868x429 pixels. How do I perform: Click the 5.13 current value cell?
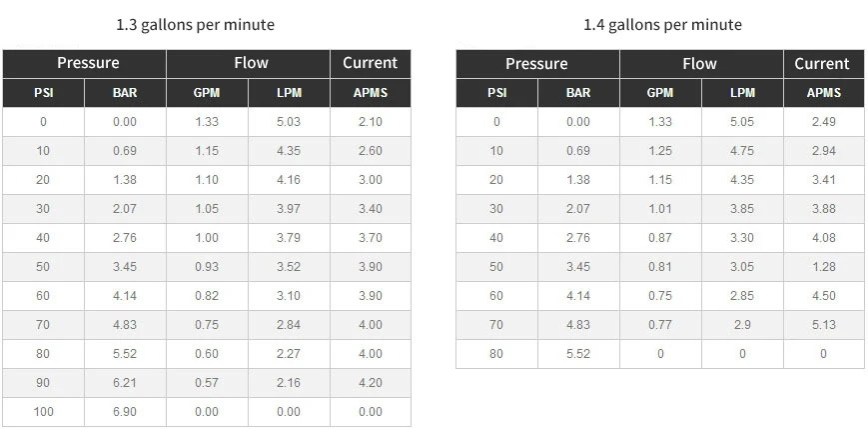pos(823,325)
